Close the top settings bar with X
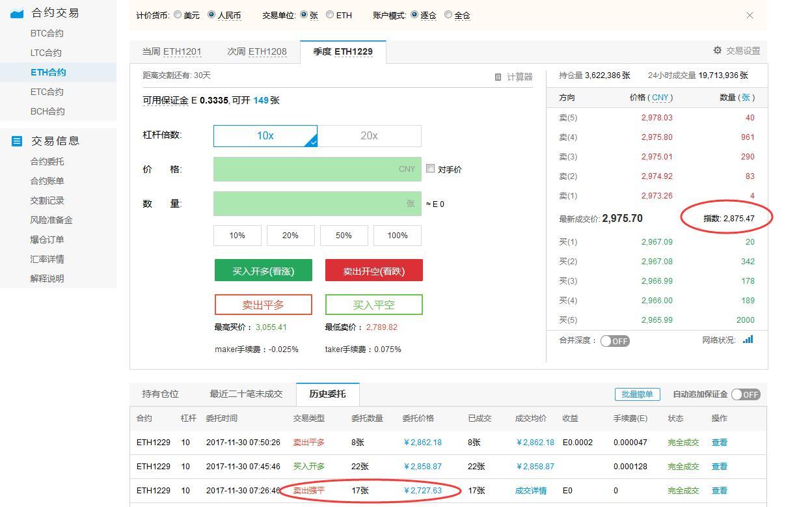The image size is (812, 507). point(750,15)
